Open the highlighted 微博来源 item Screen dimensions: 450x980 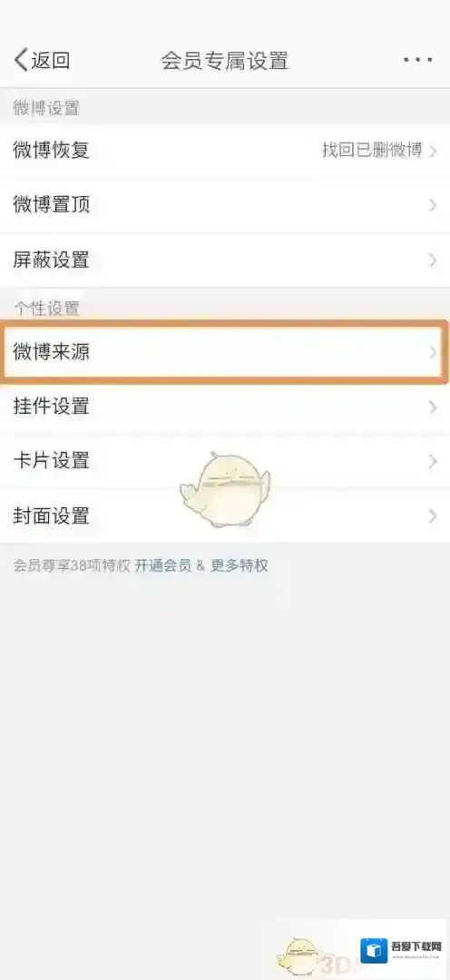[225, 352]
